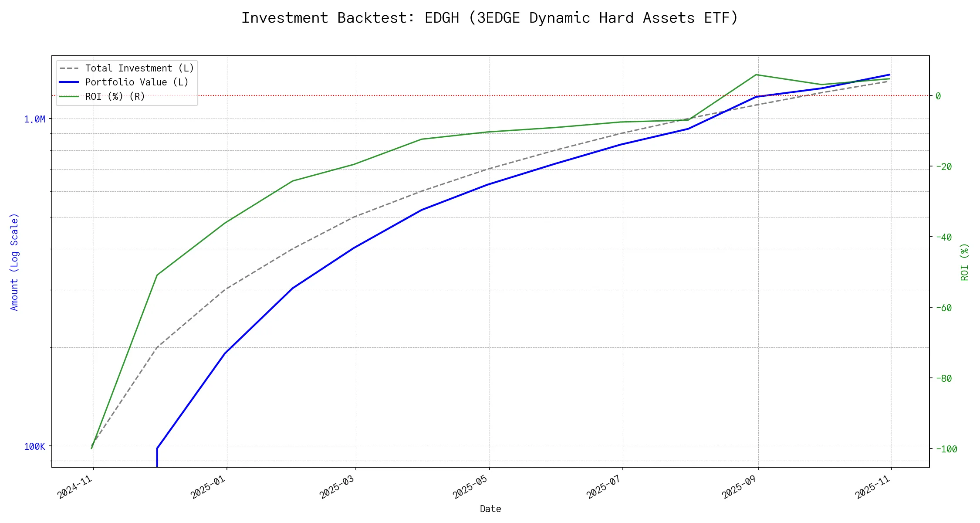Image resolution: width=980 pixels, height=523 pixels.
Task: Click the Date x-axis title
Action: coord(490,509)
